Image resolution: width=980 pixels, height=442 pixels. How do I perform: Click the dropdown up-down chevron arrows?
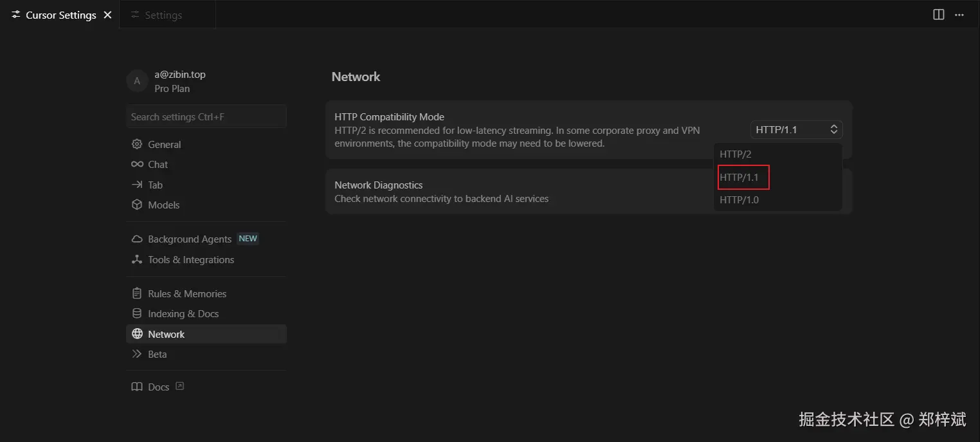[x=833, y=129]
